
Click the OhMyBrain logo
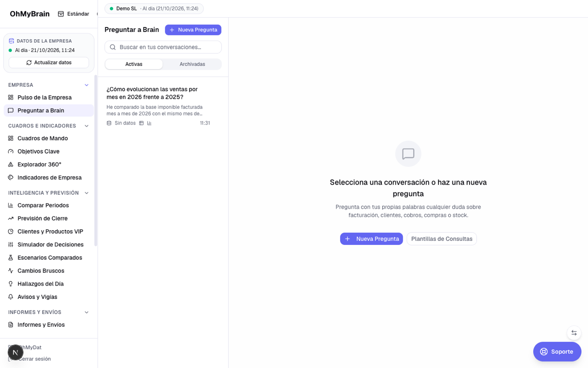click(29, 14)
